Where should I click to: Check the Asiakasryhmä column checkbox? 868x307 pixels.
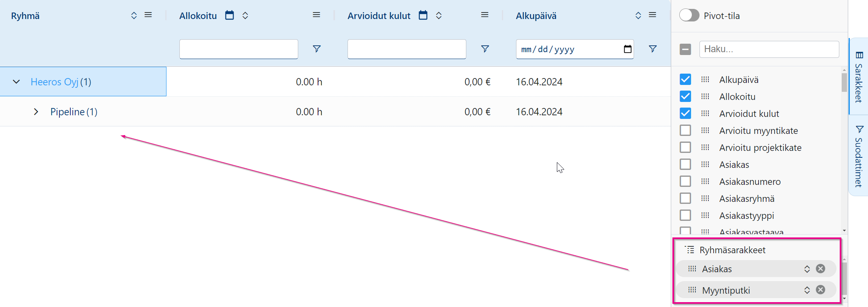[x=685, y=198]
